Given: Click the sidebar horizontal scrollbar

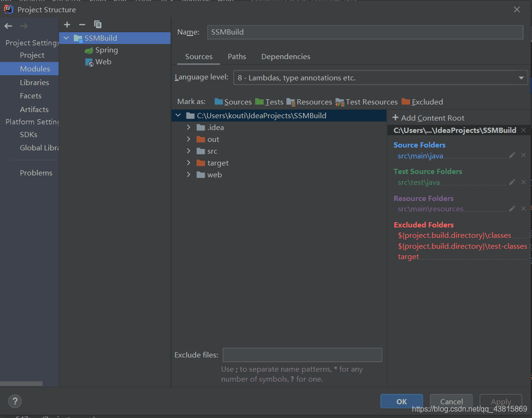Looking at the screenshot, I should (x=21, y=383).
